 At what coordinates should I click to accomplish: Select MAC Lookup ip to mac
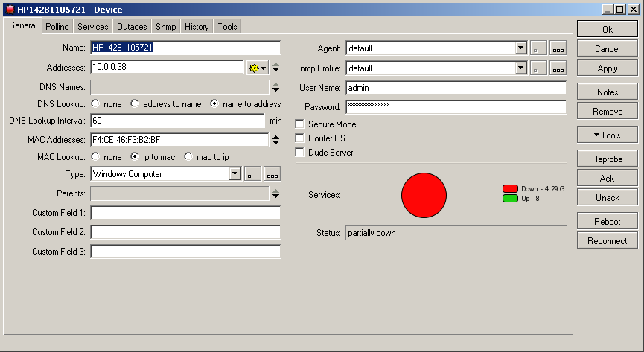pyautogui.click(x=135, y=156)
